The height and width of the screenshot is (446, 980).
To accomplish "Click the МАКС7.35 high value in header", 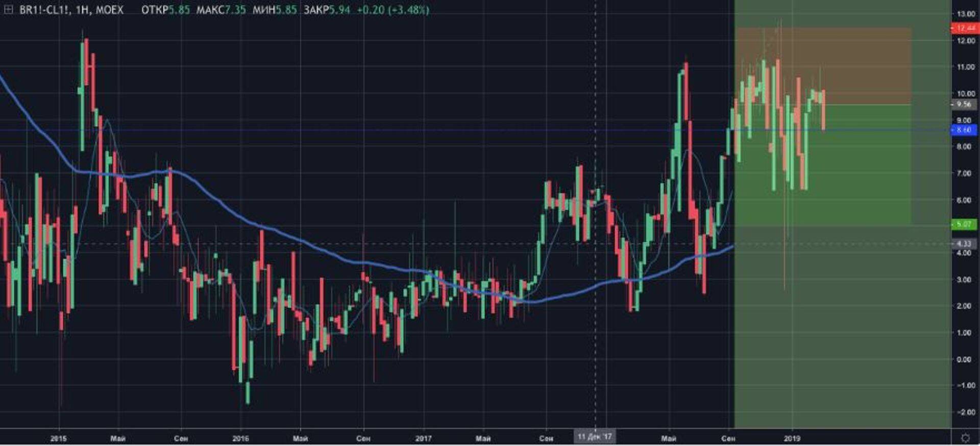I will pos(221,10).
